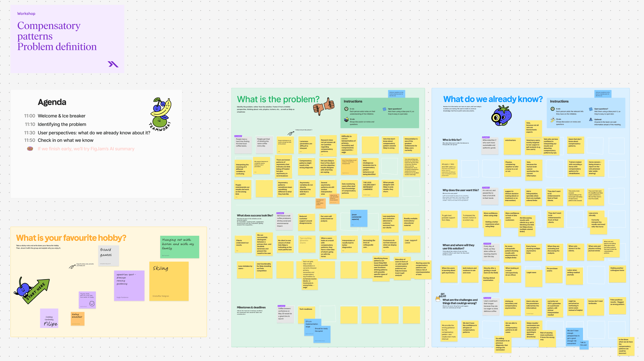
Task: Select the 'veterinarians' sticky note
Action: (x=512, y=145)
